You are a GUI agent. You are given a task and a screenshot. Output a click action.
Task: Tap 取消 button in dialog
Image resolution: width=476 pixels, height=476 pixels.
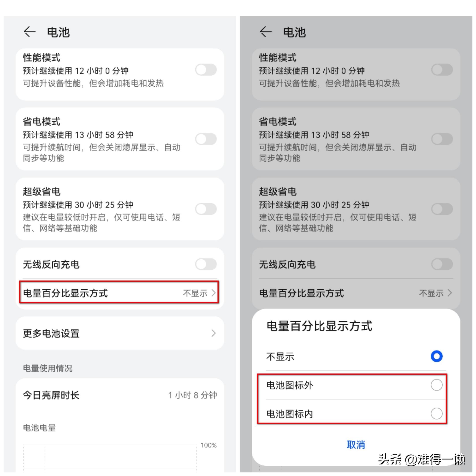356,445
